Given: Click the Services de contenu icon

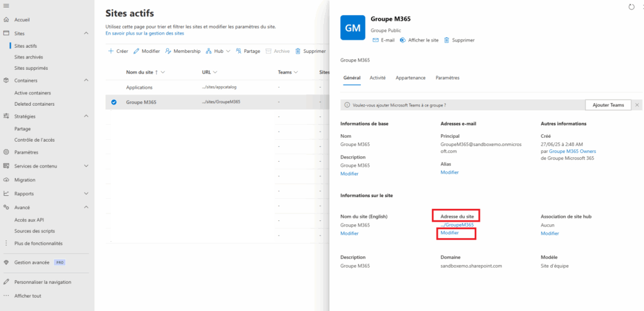Looking at the screenshot, I should tap(6, 166).
